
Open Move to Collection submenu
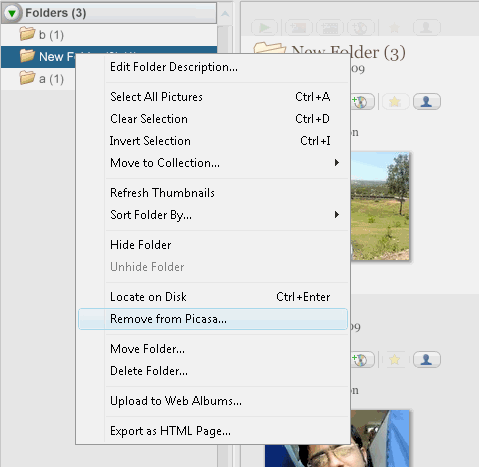213,163
